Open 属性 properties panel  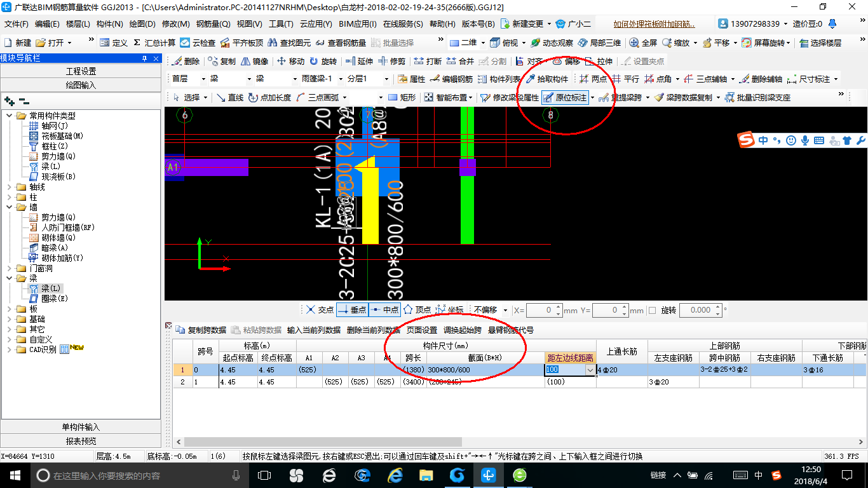click(411, 79)
